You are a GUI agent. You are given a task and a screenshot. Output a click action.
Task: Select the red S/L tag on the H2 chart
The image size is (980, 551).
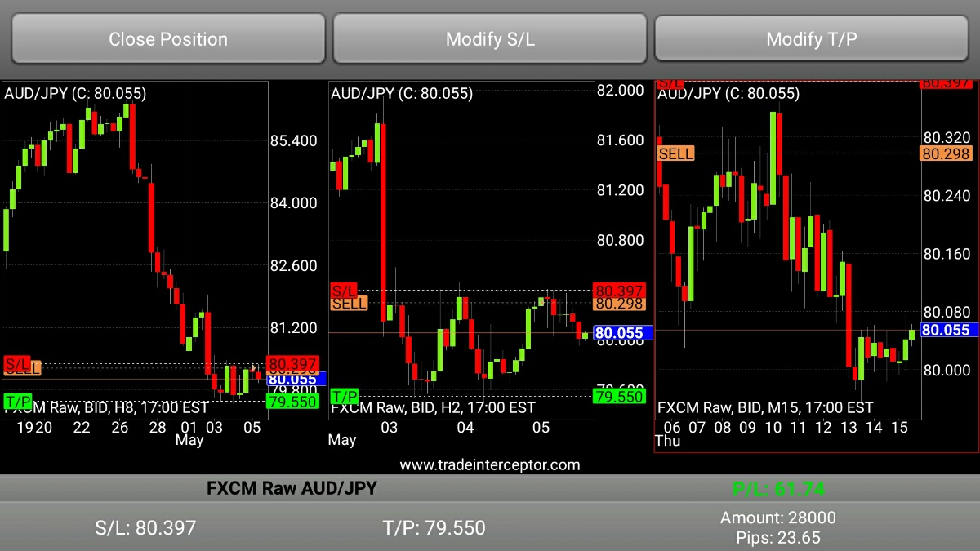pos(344,291)
